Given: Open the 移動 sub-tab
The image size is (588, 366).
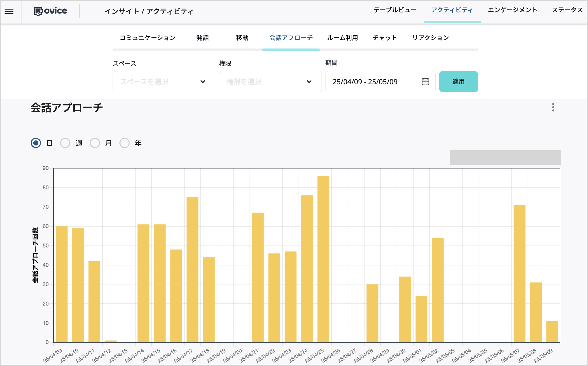Looking at the screenshot, I should click(x=242, y=38).
